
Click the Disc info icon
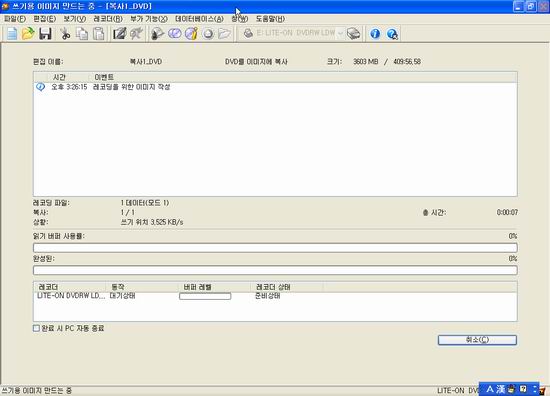point(191,34)
